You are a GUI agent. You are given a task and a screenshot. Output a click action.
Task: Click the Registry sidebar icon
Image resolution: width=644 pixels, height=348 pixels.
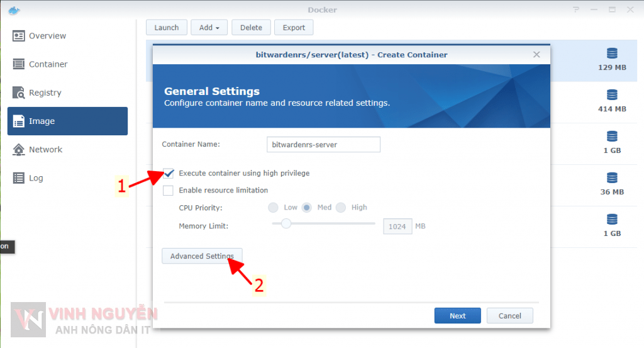19,93
